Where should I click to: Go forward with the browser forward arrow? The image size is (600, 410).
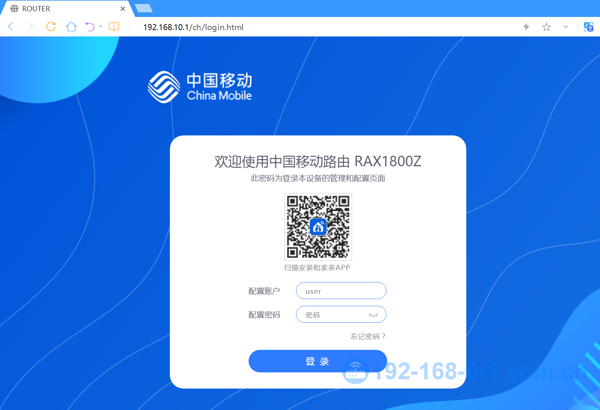pos(31,26)
